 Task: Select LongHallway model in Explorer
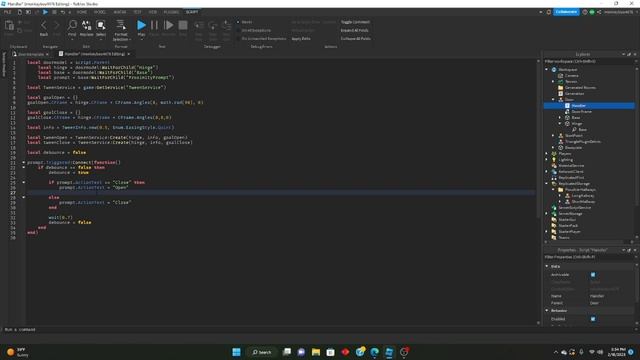(582, 196)
